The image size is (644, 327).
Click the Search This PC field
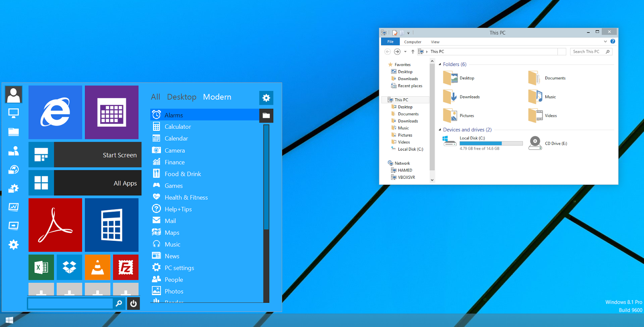click(x=591, y=52)
